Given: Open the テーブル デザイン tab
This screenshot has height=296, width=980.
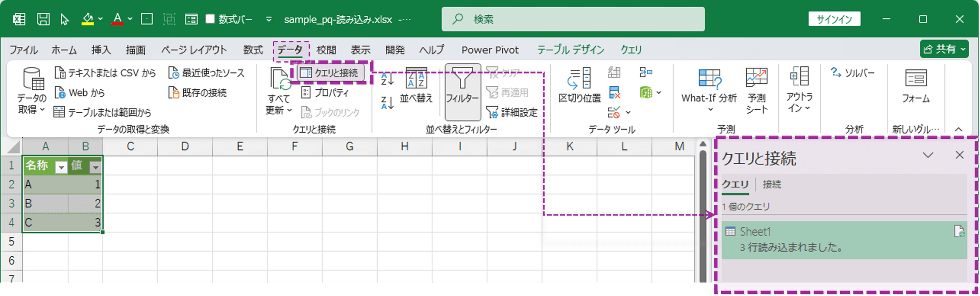Looking at the screenshot, I should (x=570, y=50).
